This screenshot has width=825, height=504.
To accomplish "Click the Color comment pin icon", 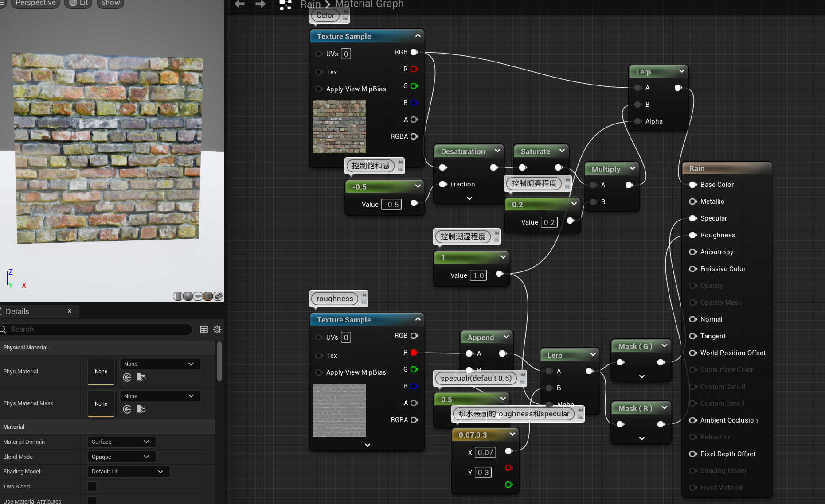I will [345, 12].
